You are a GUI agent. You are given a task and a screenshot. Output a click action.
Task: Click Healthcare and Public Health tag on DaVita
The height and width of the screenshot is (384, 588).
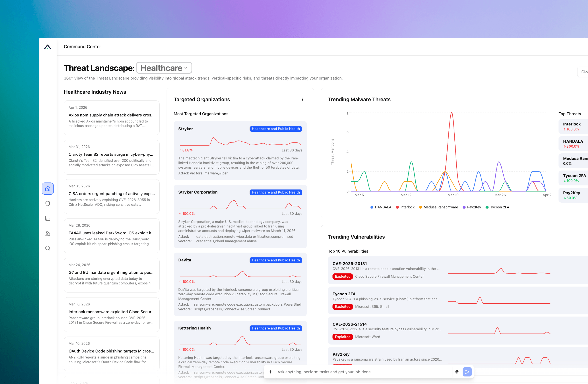(276, 260)
